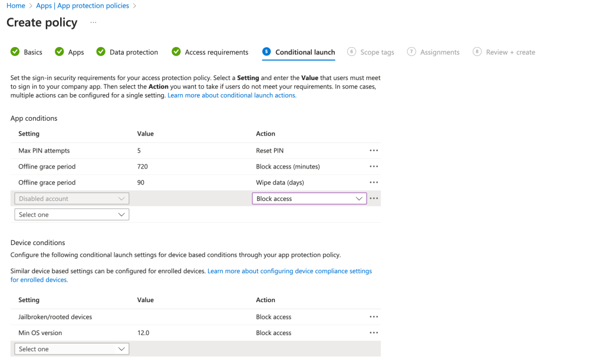Image resolution: width=603 pixels, height=364 pixels.
Task: Click the green check icon beside Basics
Action: click(15, 52)
